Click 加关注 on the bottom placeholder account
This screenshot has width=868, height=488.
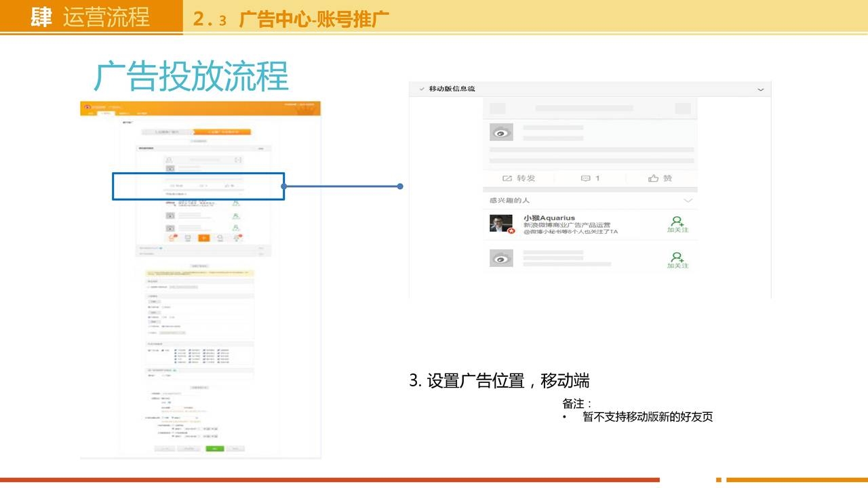(x=677, y=260)
